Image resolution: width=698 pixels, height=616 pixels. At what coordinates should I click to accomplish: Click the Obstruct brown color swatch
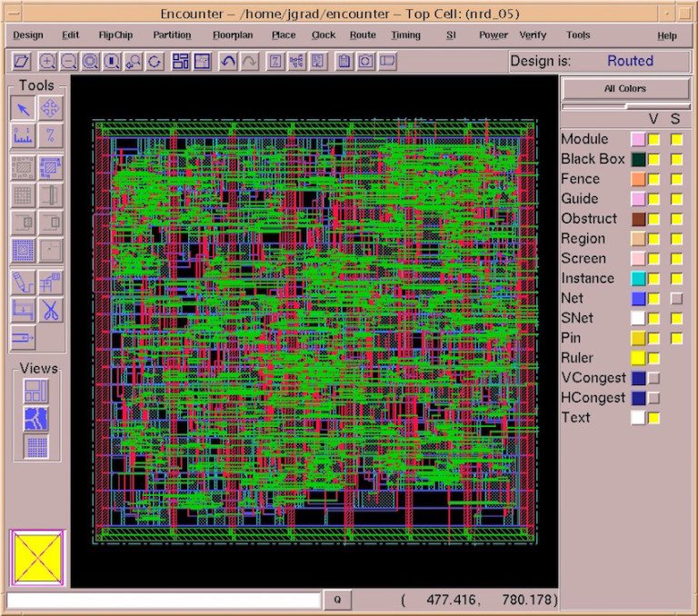click(x=638, y=219)
